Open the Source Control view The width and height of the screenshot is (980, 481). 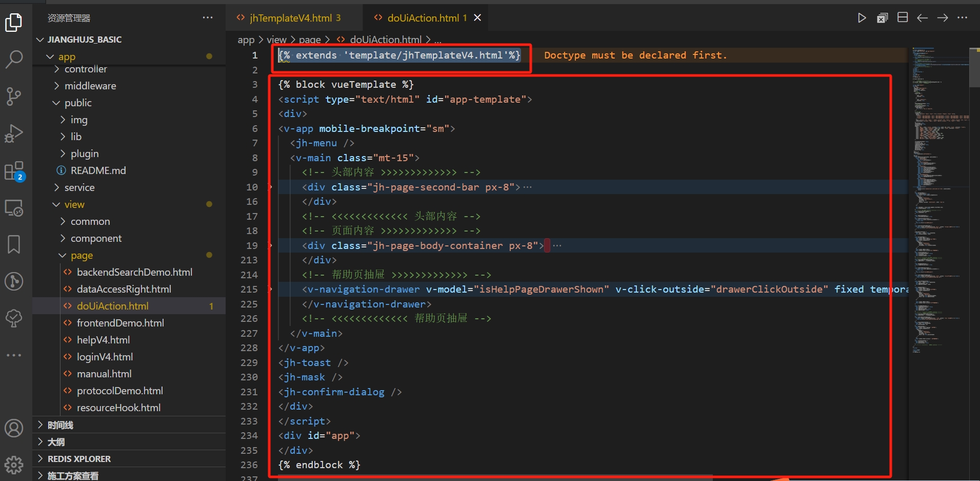click(x=14, y=97)
